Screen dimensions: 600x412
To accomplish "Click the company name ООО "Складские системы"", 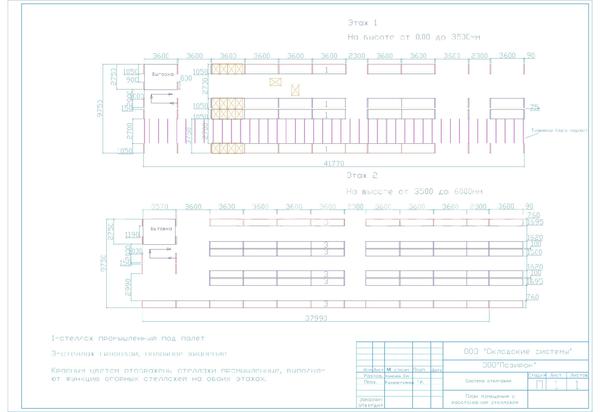I will [x=511, y=351].
